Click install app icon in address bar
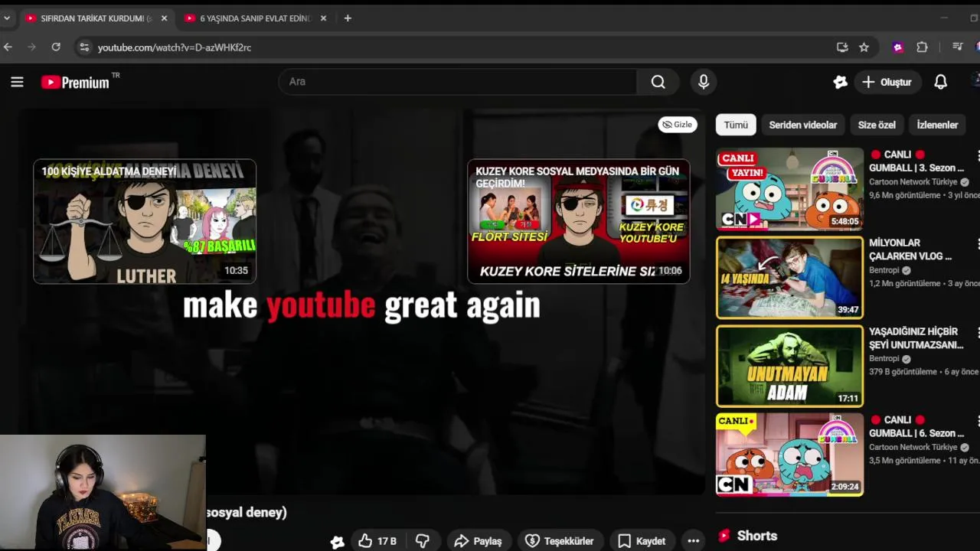This screenshot has width=980, height=551. coord(842,47)
